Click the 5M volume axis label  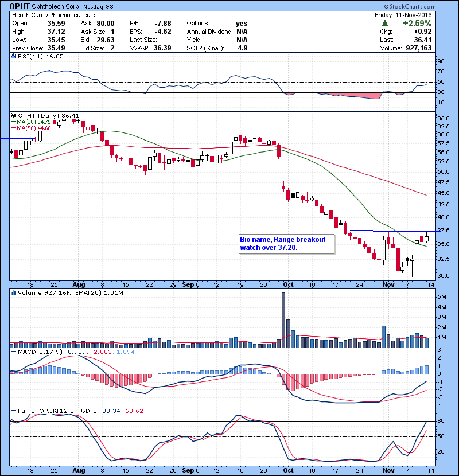coord(442,296)
